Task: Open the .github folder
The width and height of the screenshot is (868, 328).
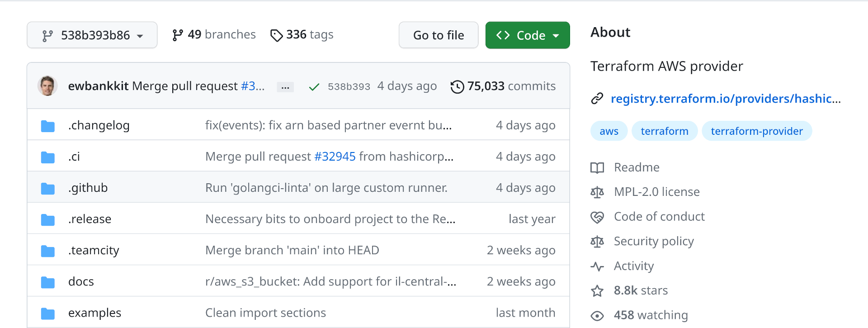Action: pyautogui.click(x=88, y=188)
